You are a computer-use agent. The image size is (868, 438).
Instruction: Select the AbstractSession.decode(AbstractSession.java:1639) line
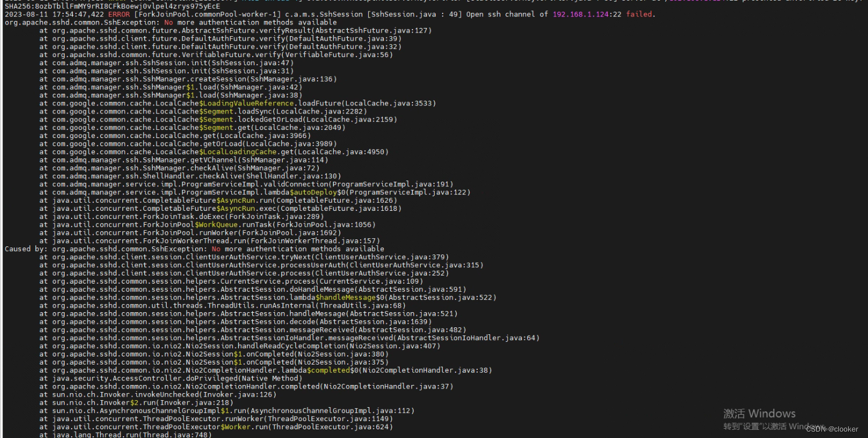[235, 322]
